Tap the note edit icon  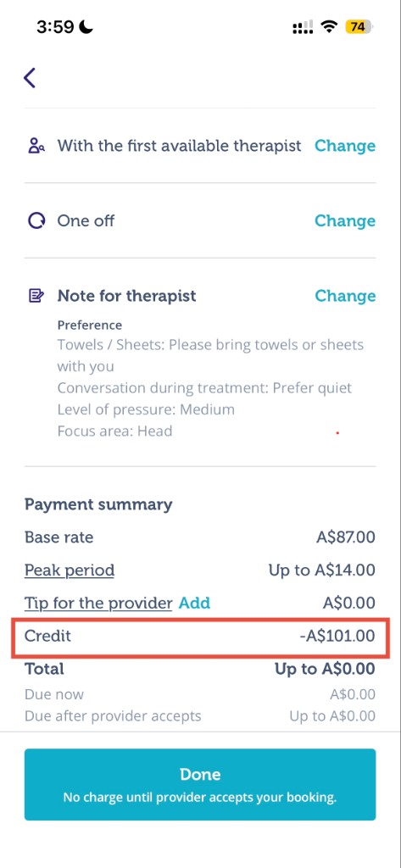(x=36, y=296)
